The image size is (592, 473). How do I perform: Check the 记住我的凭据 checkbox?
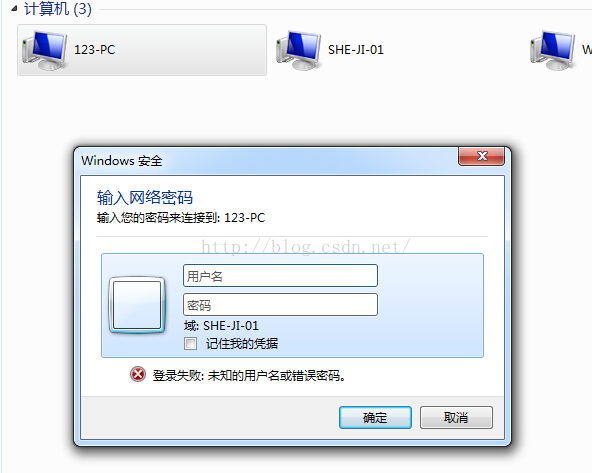pos(190,344)
